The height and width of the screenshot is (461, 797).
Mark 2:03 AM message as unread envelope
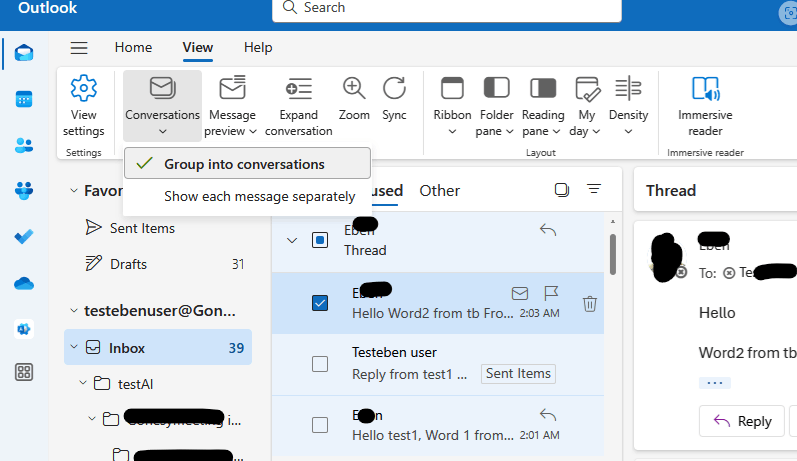pos(519,293)
